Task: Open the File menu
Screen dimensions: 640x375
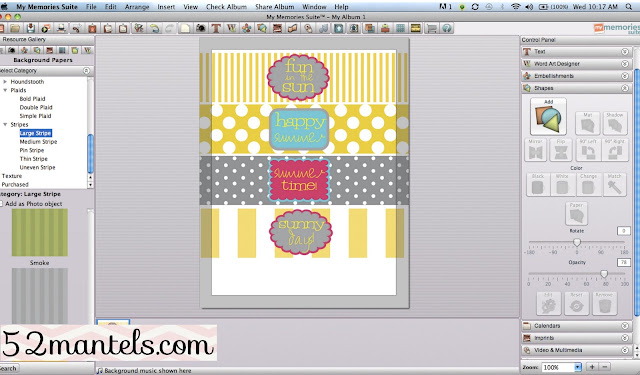Action: point(91,7)
